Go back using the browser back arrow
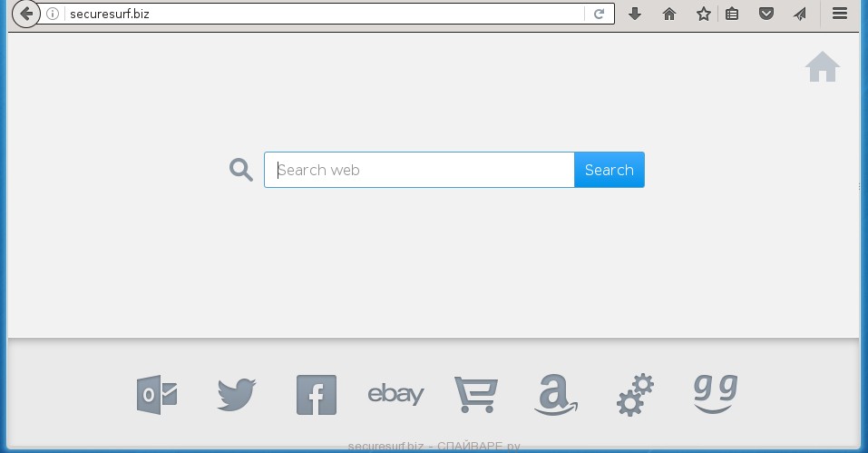Viewport: 868px width, 453px height. pyautogui.click(x=26, y=14)
